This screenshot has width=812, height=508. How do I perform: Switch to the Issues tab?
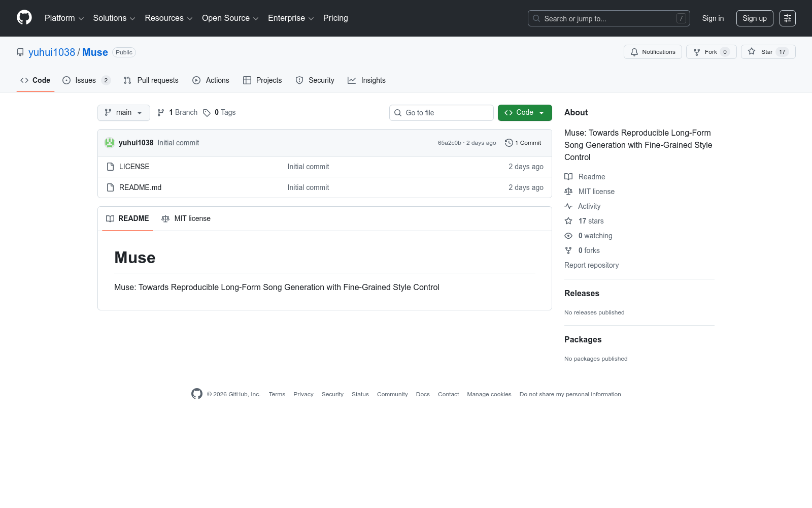[86, 80]
